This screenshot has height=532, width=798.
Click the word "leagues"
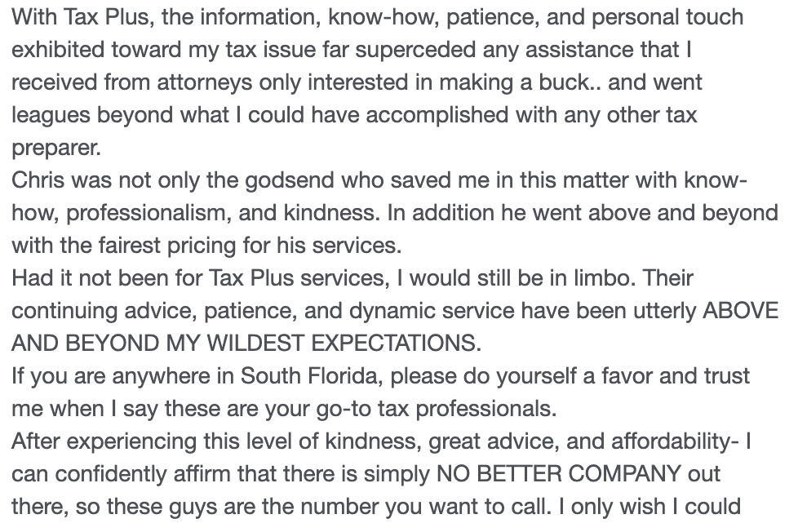[x=51, y=114]
